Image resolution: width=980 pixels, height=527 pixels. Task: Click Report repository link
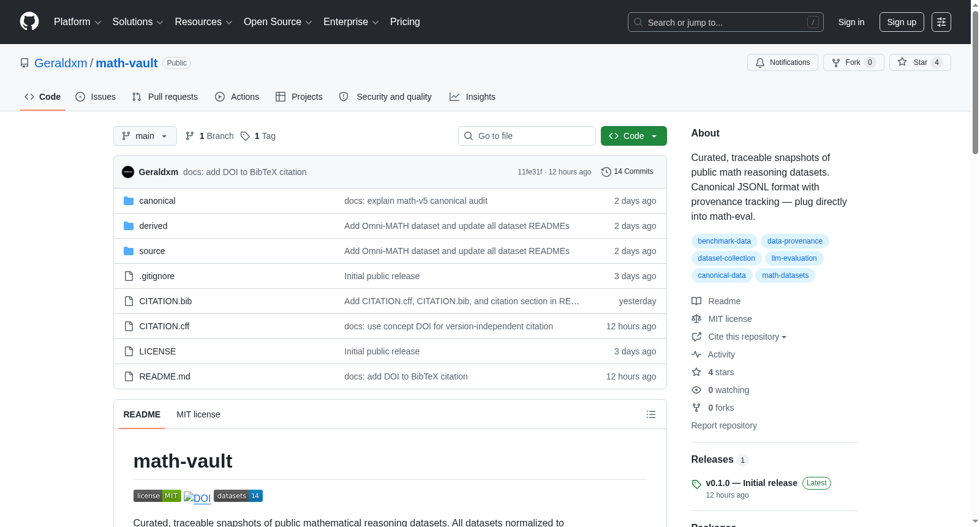coord(724,425)
